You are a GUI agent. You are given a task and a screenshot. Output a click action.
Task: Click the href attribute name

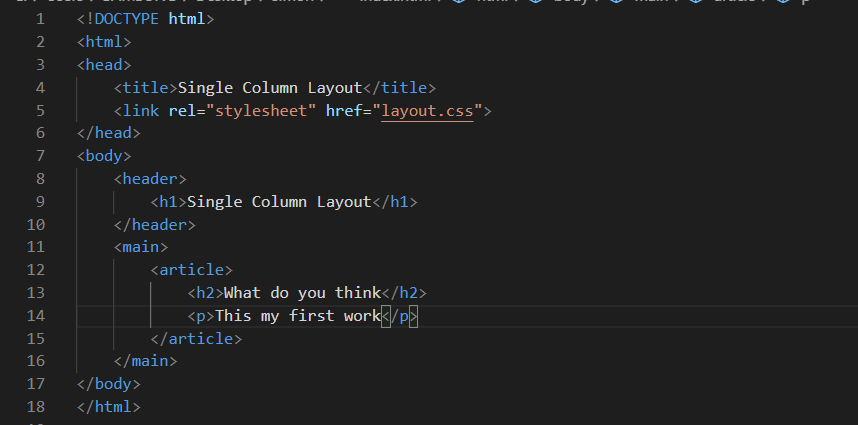[344, 111]
